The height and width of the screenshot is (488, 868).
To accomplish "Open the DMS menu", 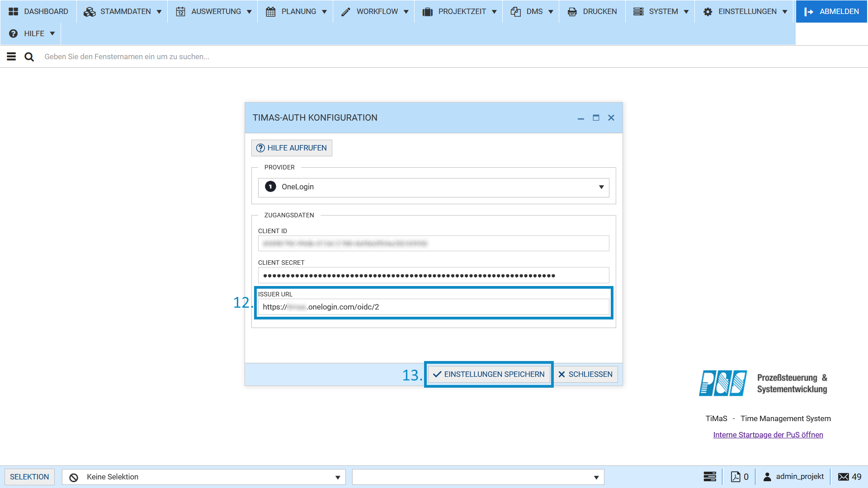I will point(531,11).
